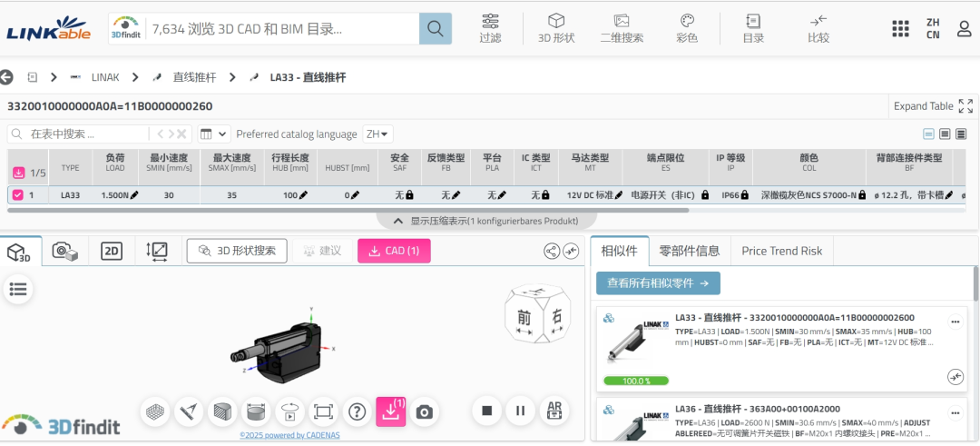Viewport: 980px width, 446px height.
Task: Open the LA33 similar part options menu
Action: click(x=955, y=322)
